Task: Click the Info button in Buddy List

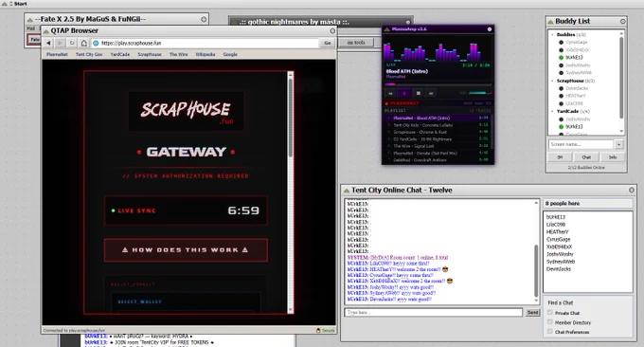Action: click(613, 157)
